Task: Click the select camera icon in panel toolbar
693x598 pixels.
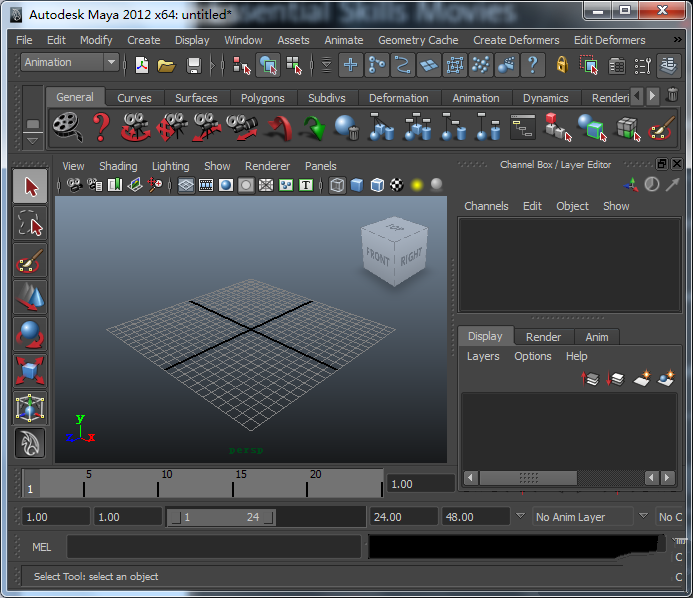Action: (74, 185)
